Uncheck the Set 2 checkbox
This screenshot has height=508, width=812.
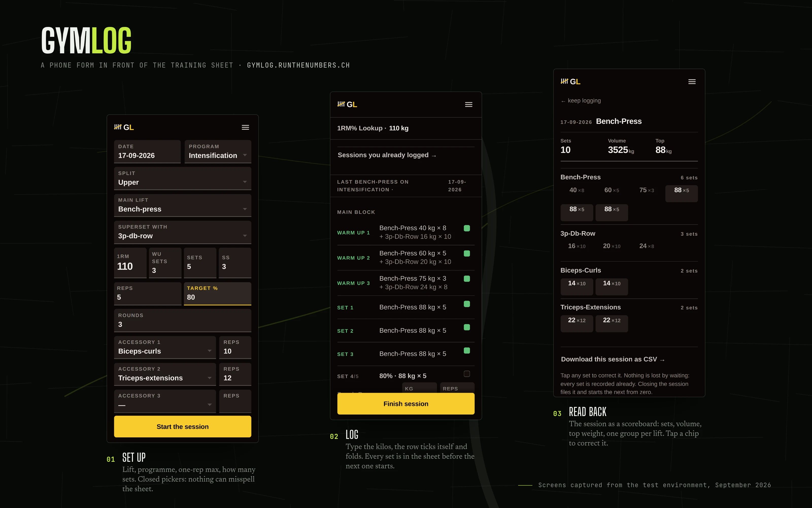pos(467,327)
